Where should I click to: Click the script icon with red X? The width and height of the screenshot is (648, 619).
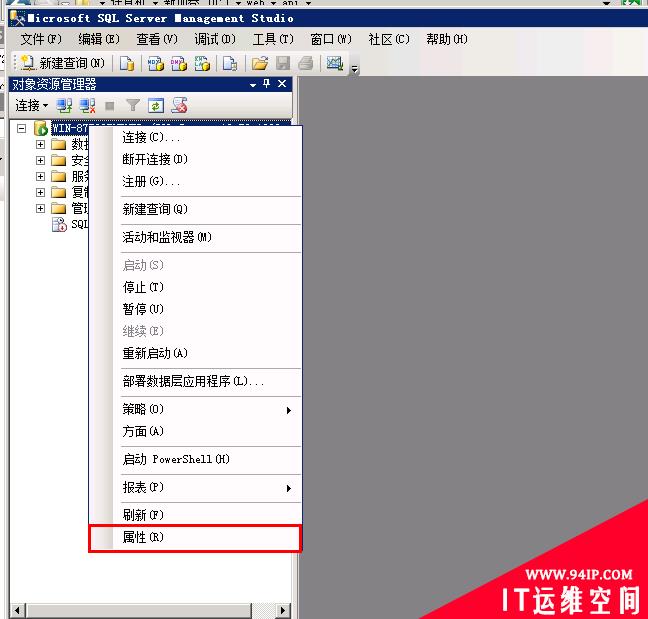coord(180,106)
